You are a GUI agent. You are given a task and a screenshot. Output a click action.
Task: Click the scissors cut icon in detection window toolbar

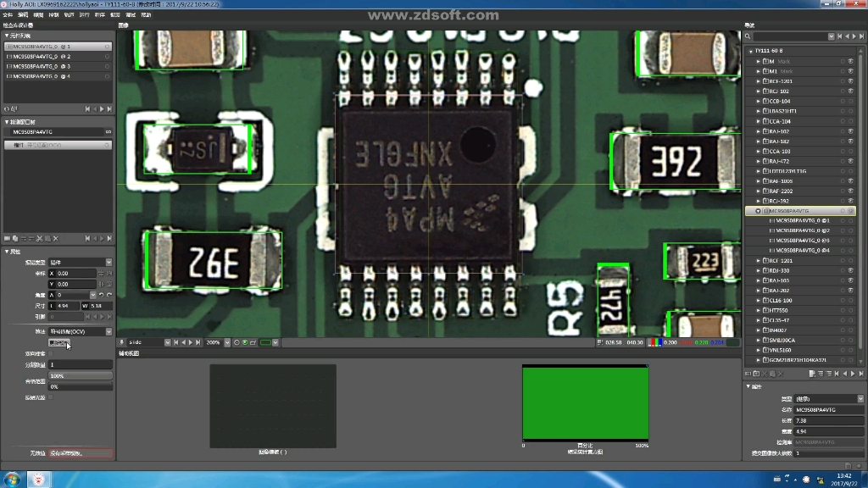[39, 238]
